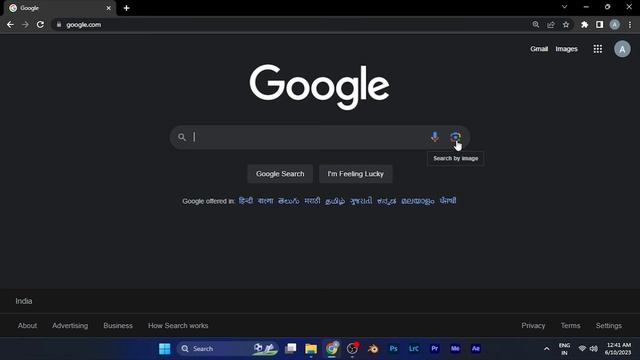The height and width of the screenshot is (360, 640).
Task: Open Images link
Action: (x=567, y=49)
